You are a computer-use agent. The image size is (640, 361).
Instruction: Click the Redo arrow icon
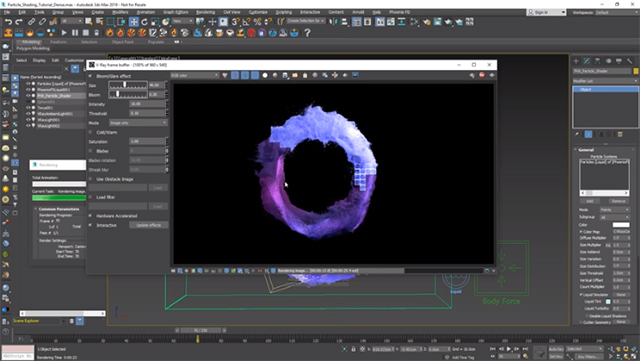(x=19, y=22)
